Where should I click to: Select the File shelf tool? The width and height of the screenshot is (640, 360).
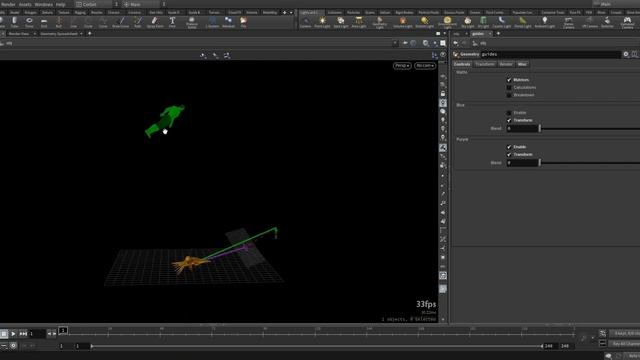pos(243,22)
